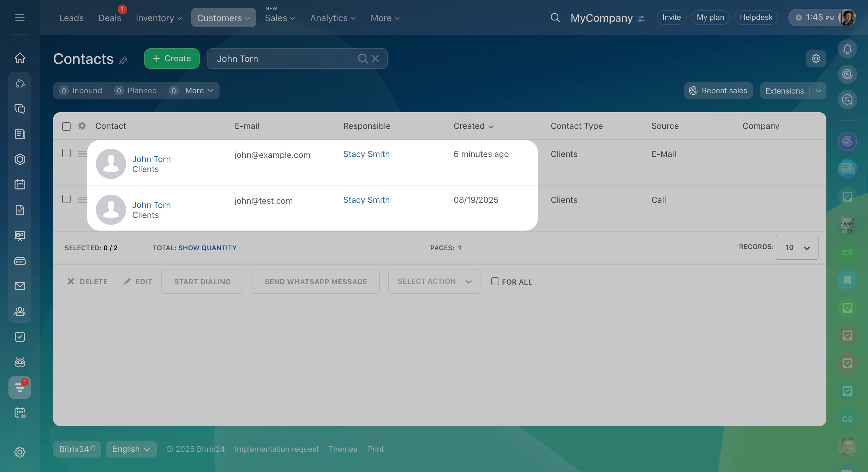
Task: Click the green Create button
Action: pos(172,59)
